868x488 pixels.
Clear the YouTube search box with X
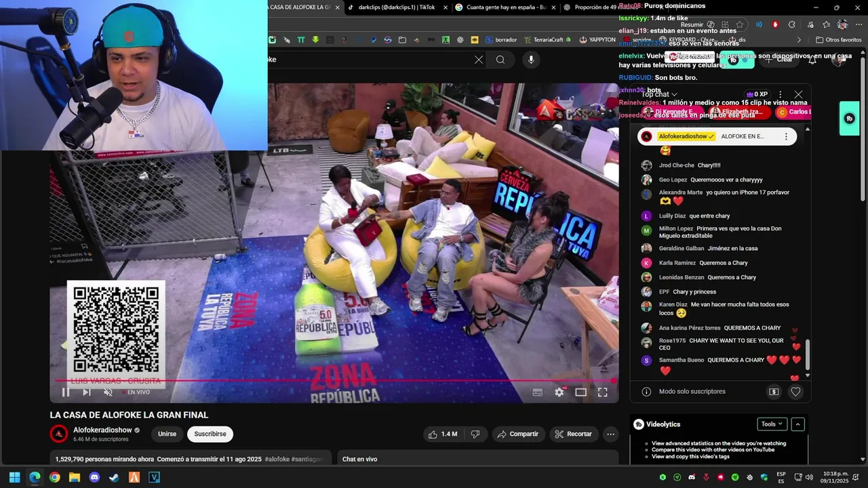click(x=479, y=60)
